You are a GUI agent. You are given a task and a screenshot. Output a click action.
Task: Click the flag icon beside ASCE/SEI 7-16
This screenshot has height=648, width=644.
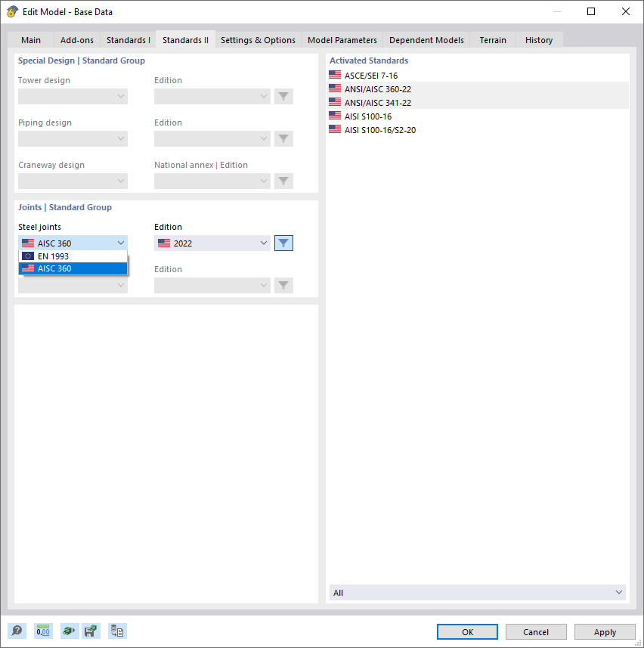[335, 74]
